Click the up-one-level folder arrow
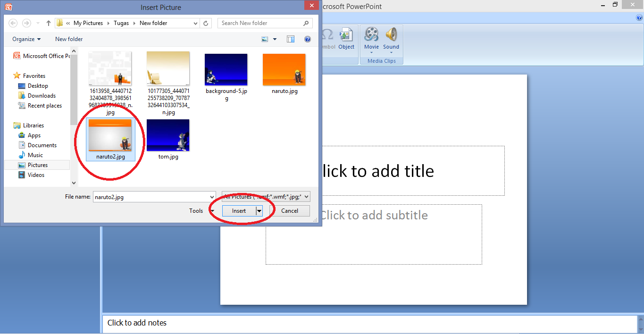Viewport: 644px width, 334px height. click(48, 23)
